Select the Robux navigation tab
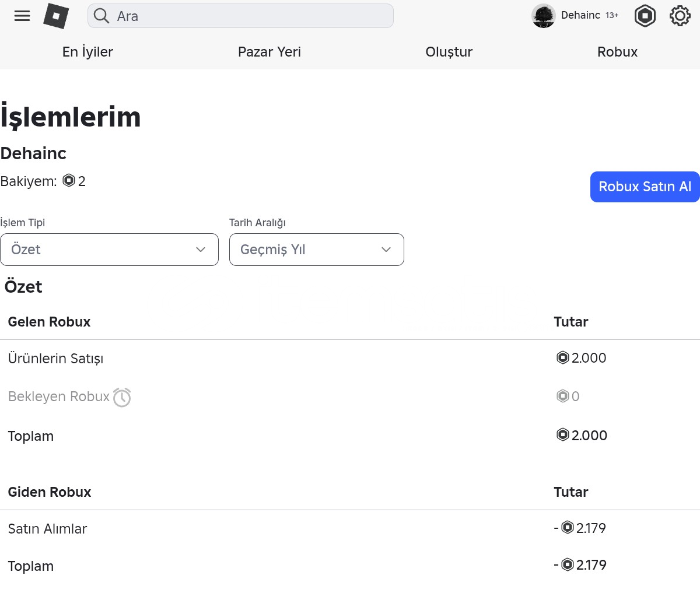 (617, 52)
